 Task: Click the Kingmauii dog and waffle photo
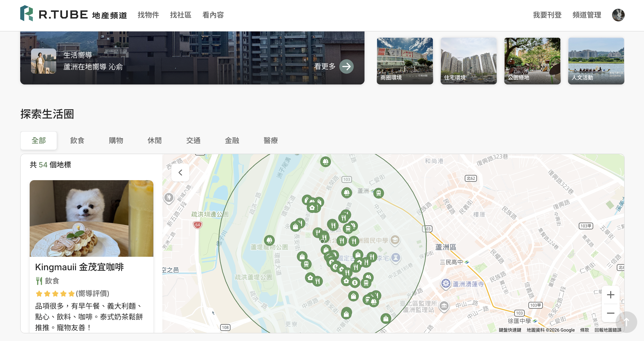[92, 218]
